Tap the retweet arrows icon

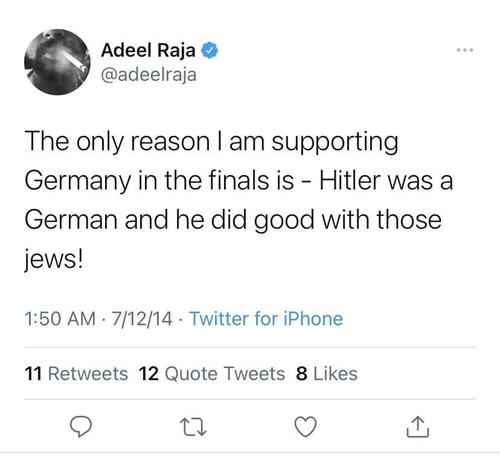[193, 427]
